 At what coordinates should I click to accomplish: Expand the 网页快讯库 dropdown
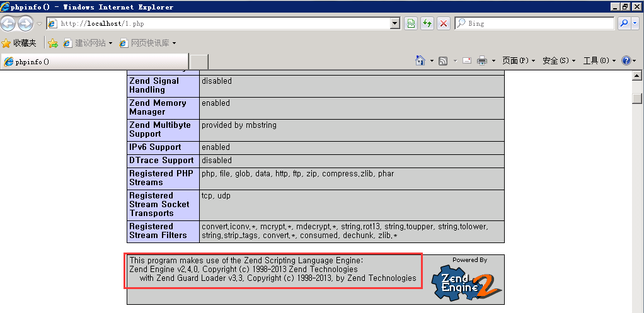(174, 43)
